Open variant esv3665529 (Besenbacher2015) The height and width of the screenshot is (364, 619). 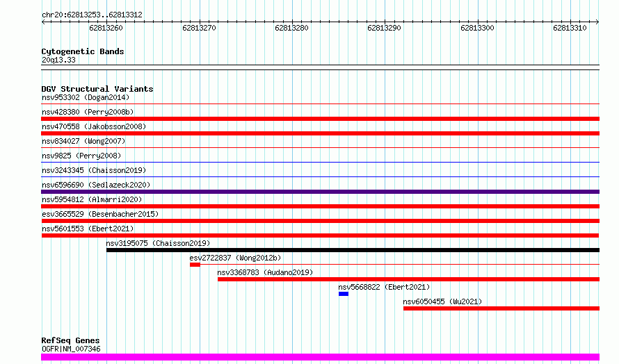coord(100,214)
